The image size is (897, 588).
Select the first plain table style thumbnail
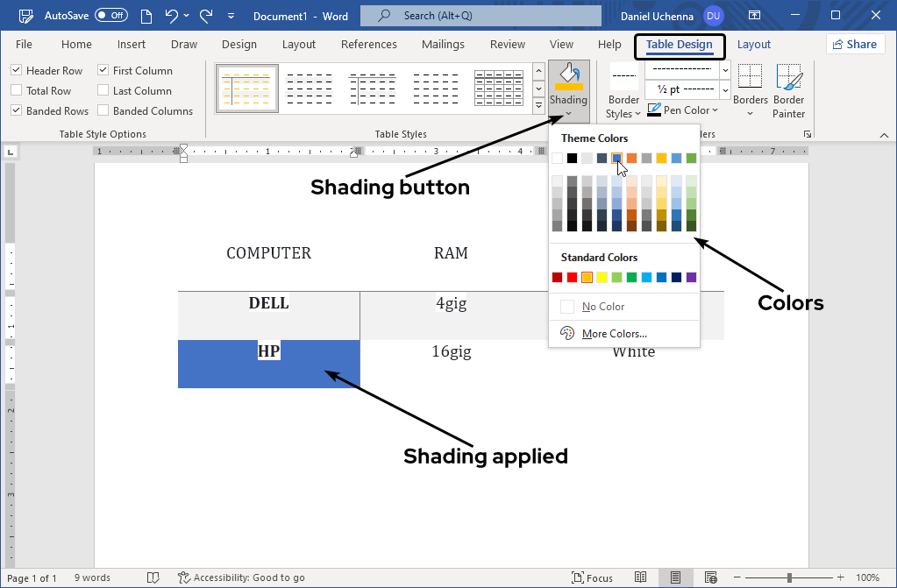pos(246,88)
